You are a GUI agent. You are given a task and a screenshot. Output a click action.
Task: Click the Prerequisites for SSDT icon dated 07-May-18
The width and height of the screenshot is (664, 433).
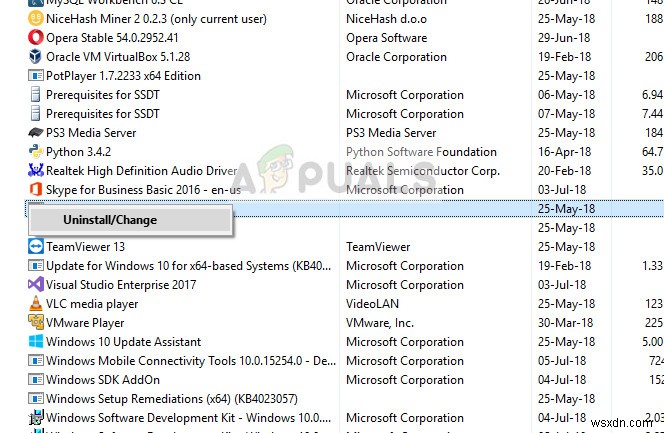pos(36,114)
